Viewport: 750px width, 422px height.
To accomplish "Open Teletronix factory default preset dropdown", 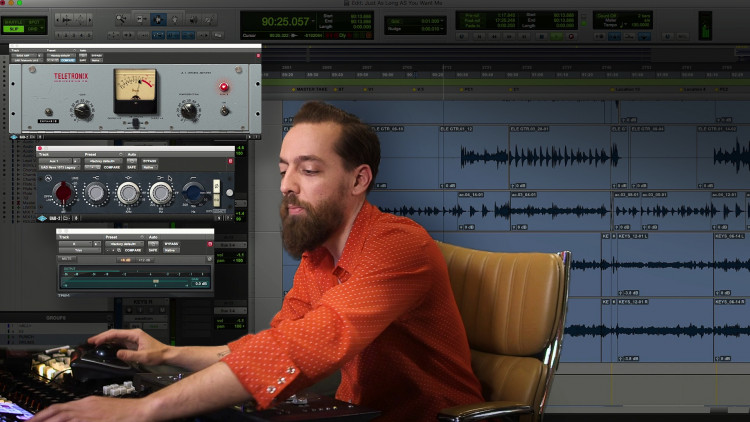I will 61,56.
